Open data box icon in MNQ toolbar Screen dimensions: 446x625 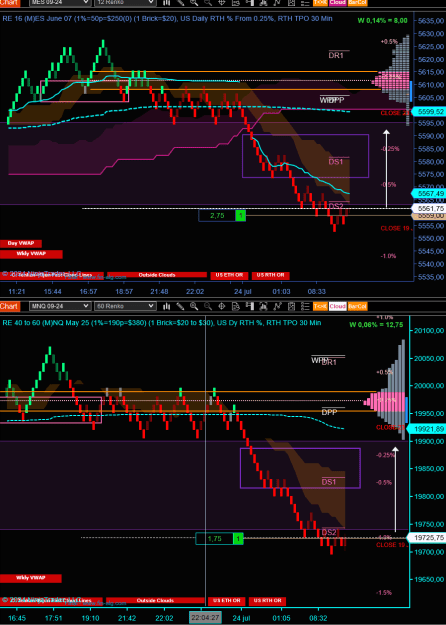tap(236, 306)
